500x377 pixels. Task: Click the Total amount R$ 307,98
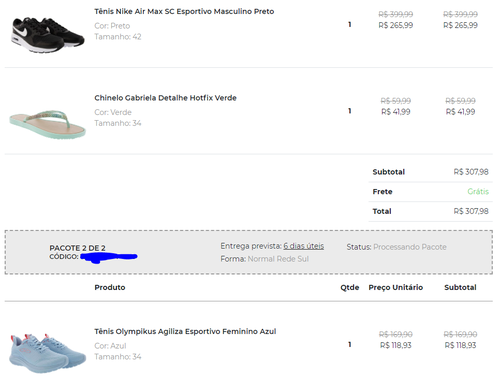pos(471,211)
